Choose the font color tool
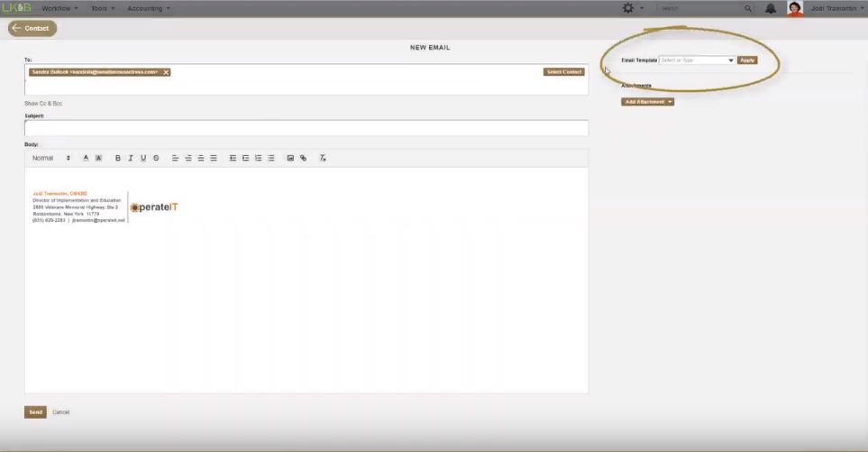This screenshot has height=452, width=868. 86,158
